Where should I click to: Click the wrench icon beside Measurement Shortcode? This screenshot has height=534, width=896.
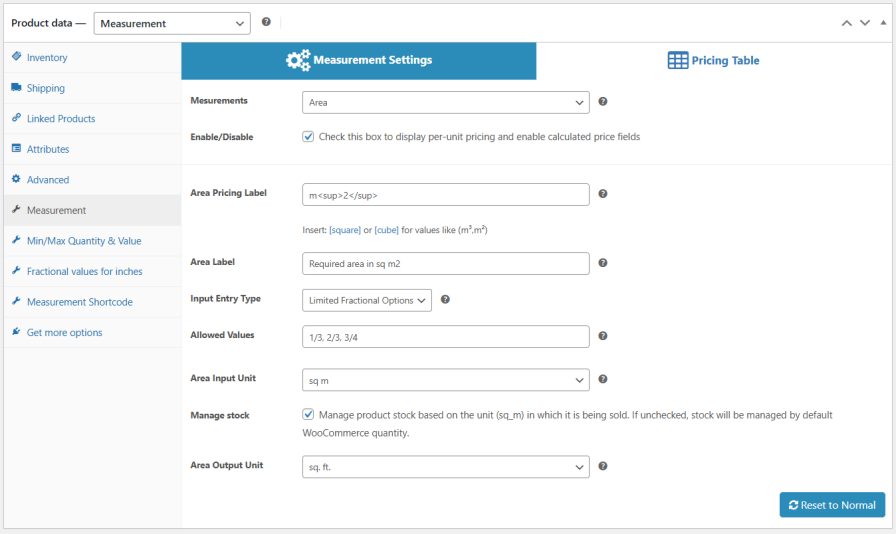[x=17, y=301]
